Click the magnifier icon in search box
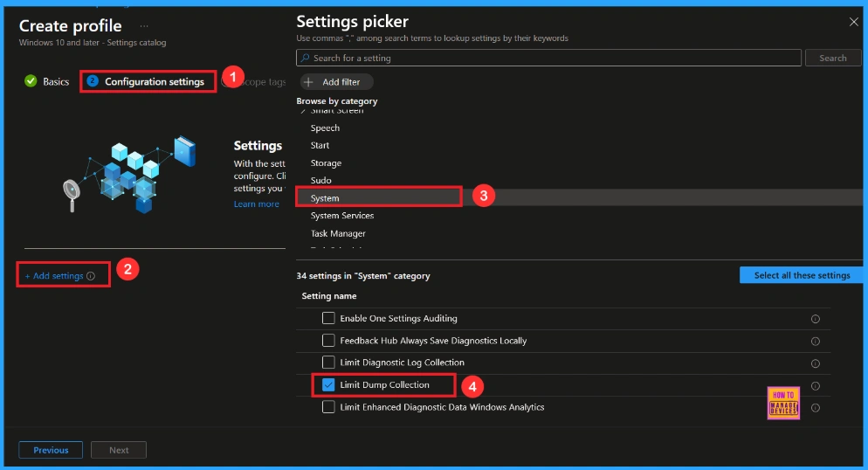This screenshot has height=470, width=868. click(x=305, y=58)
